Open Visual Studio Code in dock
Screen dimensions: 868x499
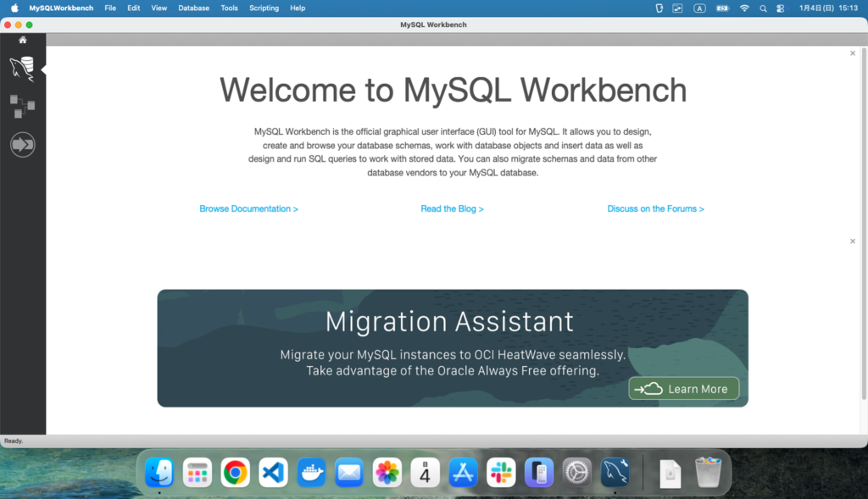[273, 472]
